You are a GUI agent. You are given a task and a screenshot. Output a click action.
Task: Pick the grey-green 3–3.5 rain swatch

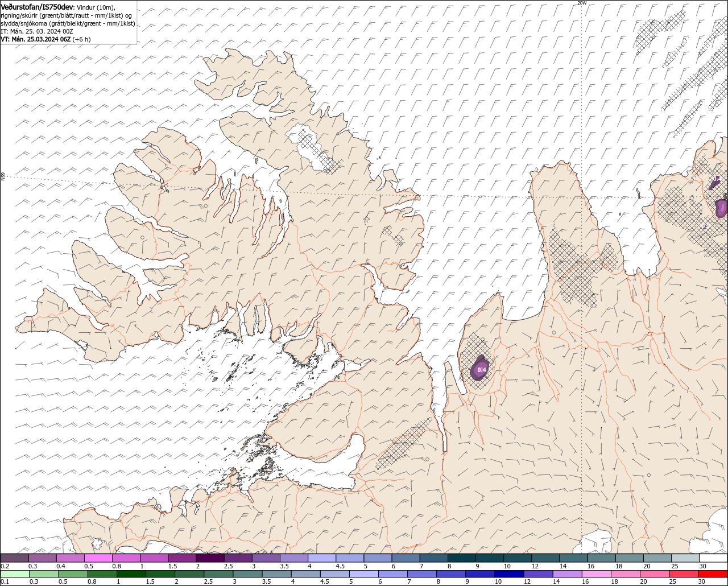coord(247,574)
